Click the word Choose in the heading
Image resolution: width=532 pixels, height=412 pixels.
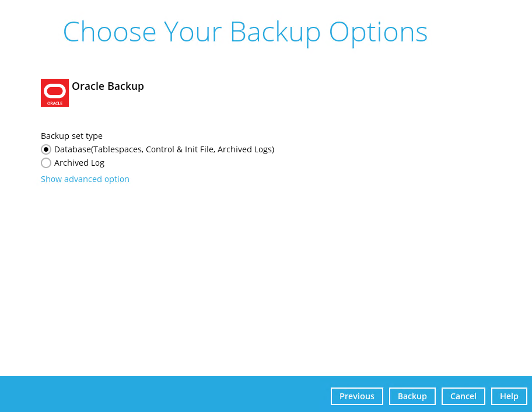pos(110,32)
